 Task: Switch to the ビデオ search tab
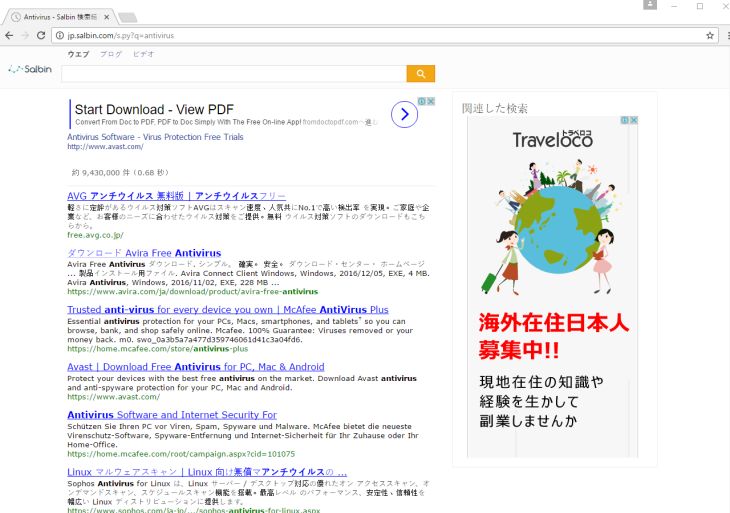click(x=143, y=54)
